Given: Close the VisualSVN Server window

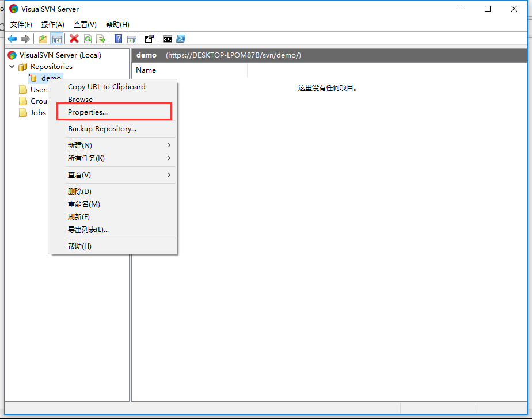Looking at the screenshot, I should (x=514, y=9).
